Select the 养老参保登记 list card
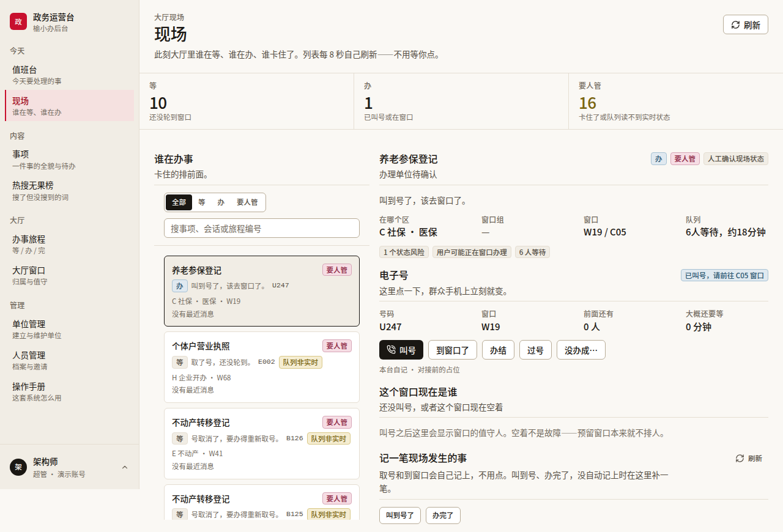The height and width of the screenshot is (532, 783). coord(262,291)
